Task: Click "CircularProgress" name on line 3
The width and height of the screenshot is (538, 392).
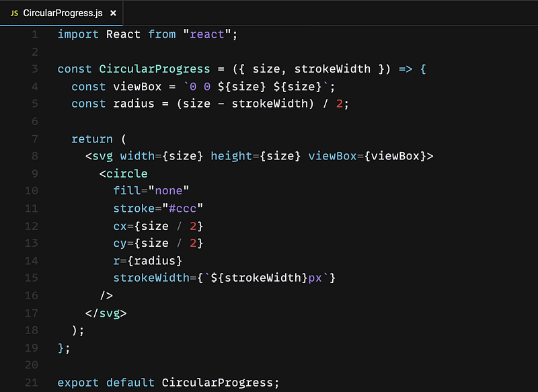Action: point(155,69)
